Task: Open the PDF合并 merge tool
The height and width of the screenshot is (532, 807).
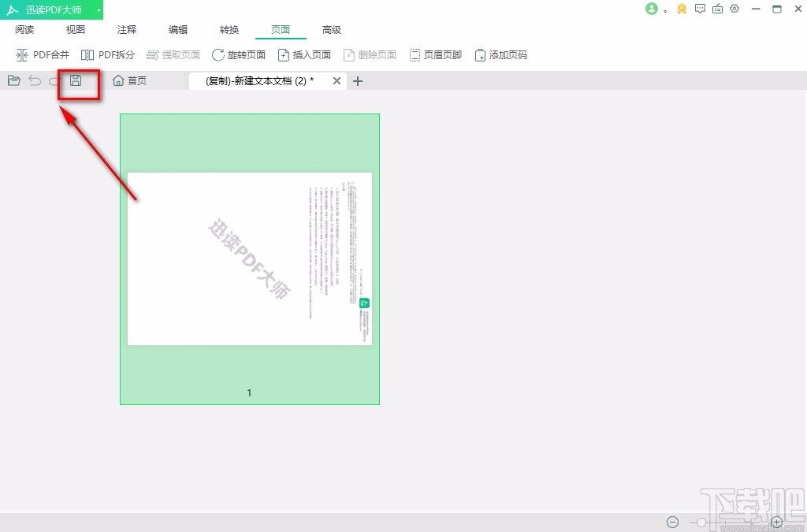Action: pyautogui.click(x=43, y=55)
